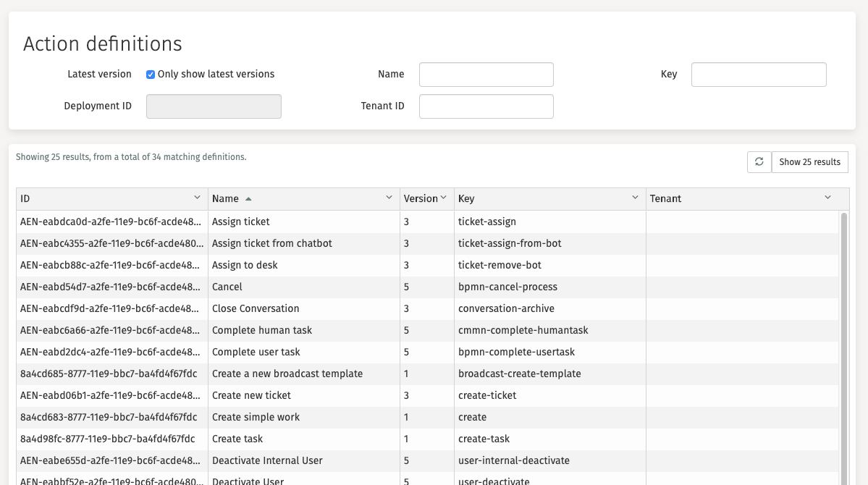The height and width of the screenshot is (485, 868).
Task: Click the Deployment ID field
Action: point(214,106)
